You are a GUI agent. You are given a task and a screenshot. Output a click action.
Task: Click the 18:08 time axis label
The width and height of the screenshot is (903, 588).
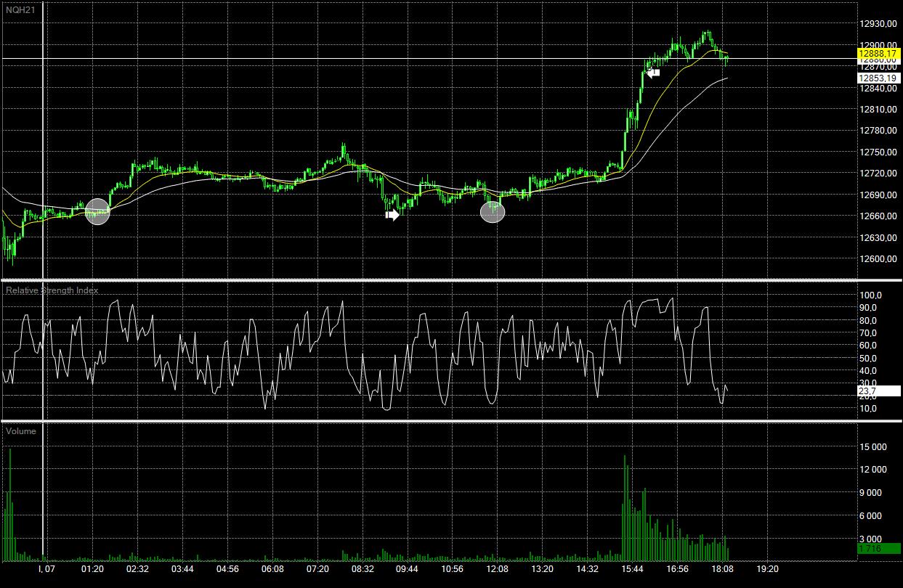[x=723, y=570]
